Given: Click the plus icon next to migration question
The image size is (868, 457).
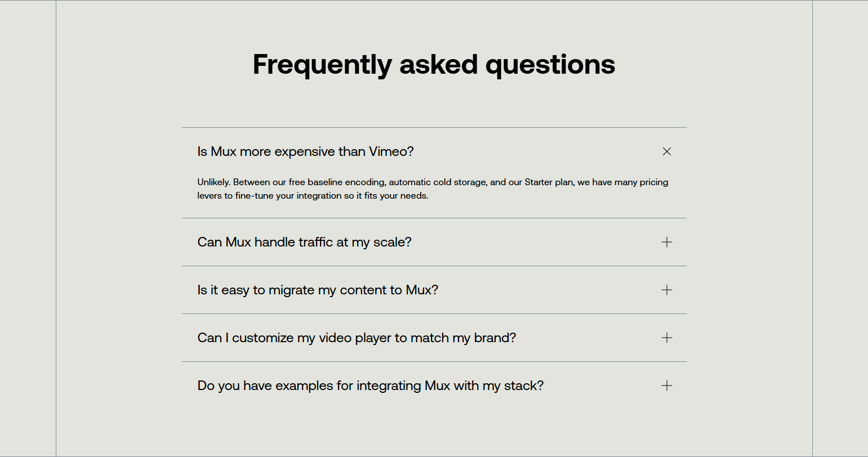Looking at the screenshot, I should (x=667, y=290).
